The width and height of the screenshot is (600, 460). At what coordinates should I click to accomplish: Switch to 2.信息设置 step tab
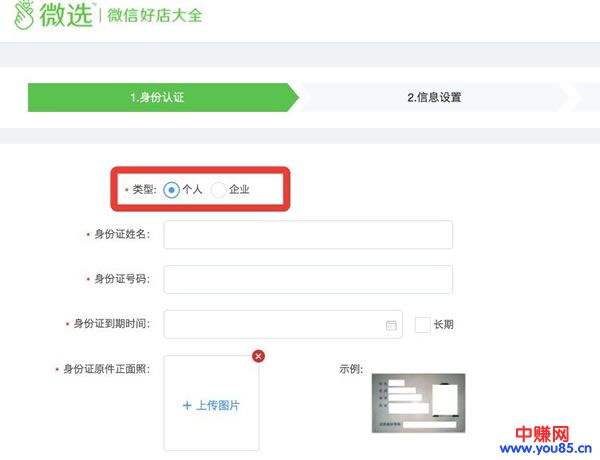[434, 97]
